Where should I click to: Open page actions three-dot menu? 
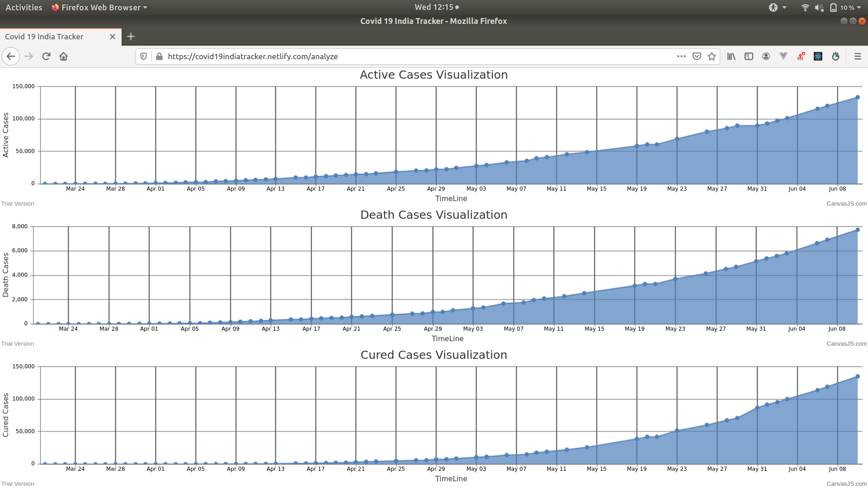coord(681,56)
